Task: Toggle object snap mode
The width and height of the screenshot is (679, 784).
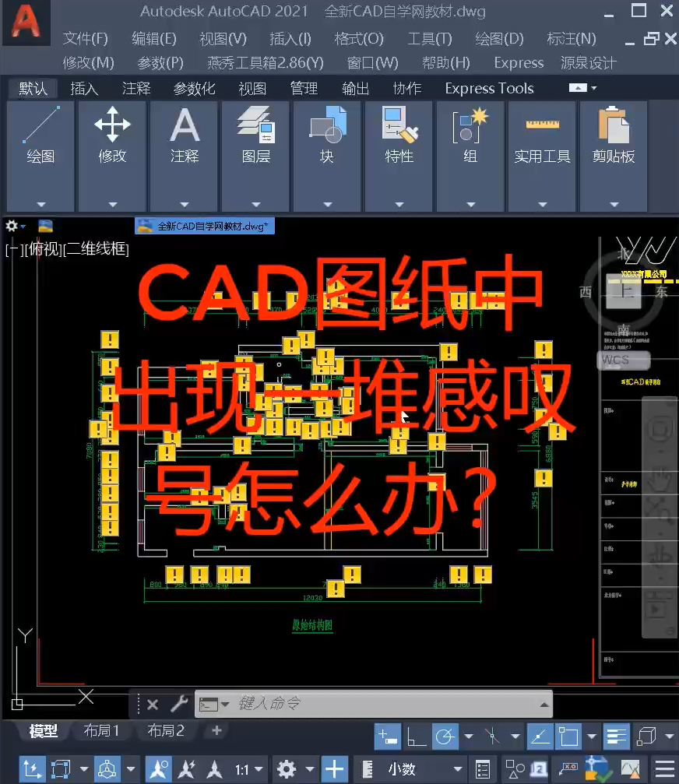Action: [568, 737]
